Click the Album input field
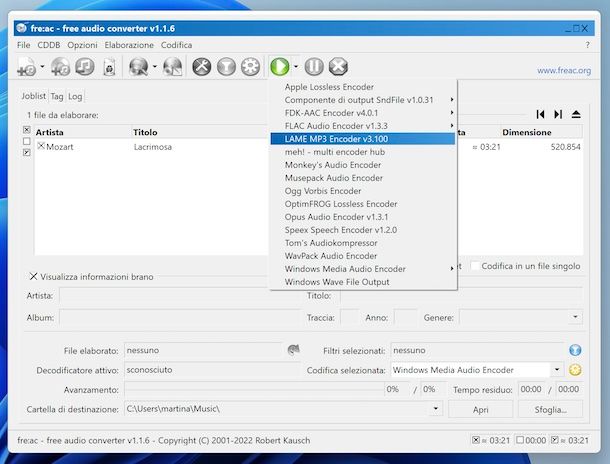This screenshot has height=464, width=610. tap(180, 317)
